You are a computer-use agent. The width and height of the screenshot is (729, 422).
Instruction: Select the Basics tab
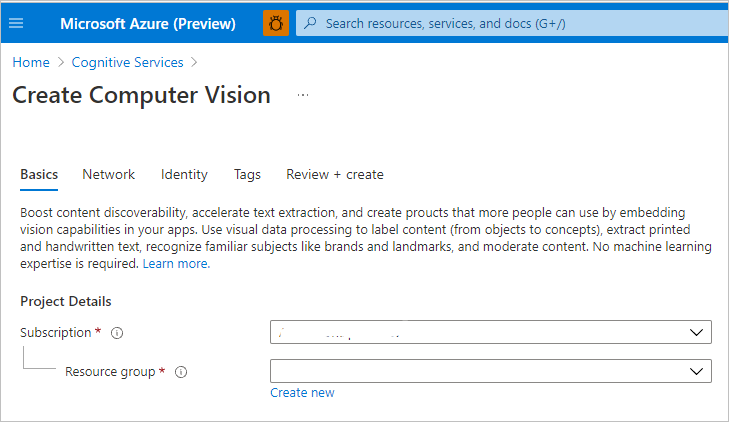[x=39, y=174]
